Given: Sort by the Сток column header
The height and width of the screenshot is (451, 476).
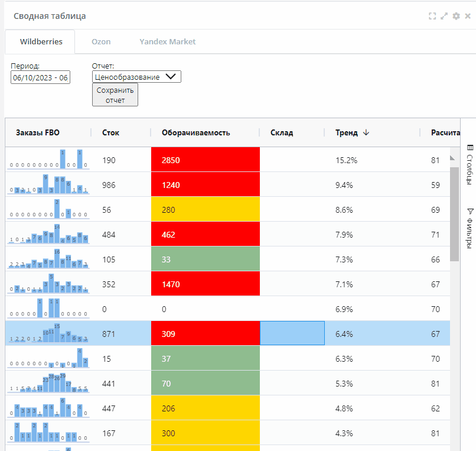Looking at the screenshot, I should (x=110, y=132).
